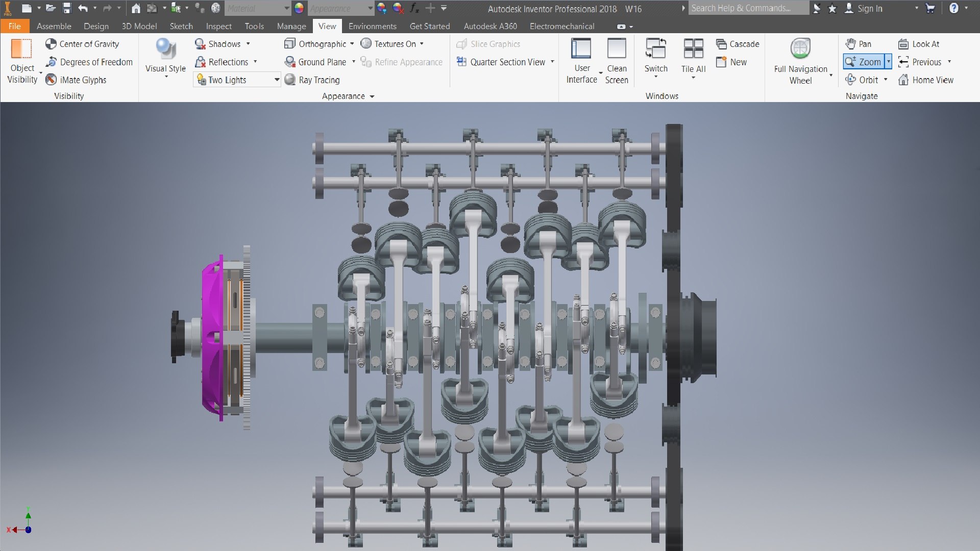Tile All open windows

(693, 58)
